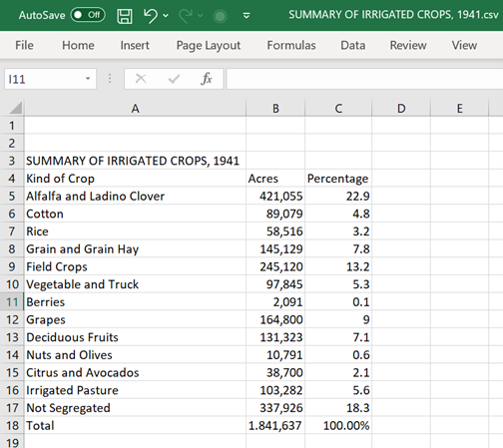Expand the Name Box dropdown arrow
503x448 pixels.
coord(88,79)
